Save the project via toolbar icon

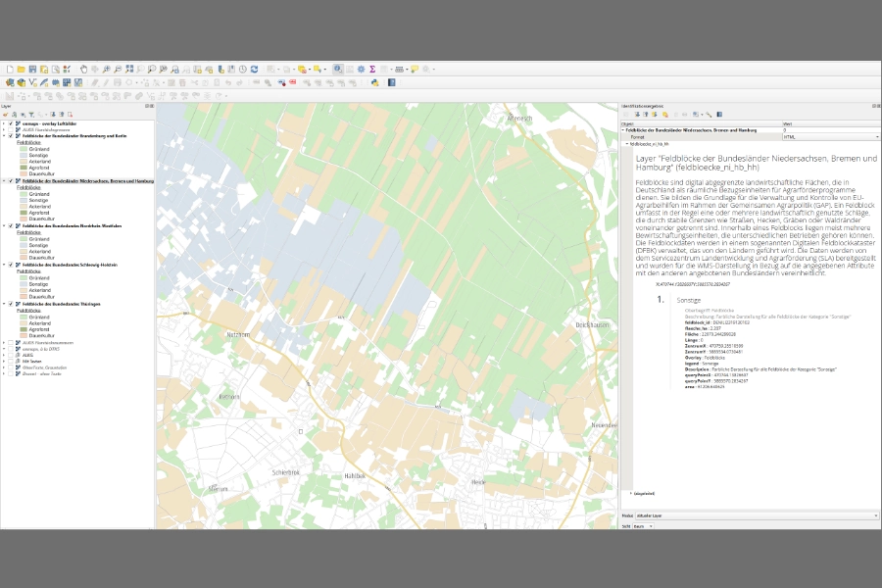(32, 69)
